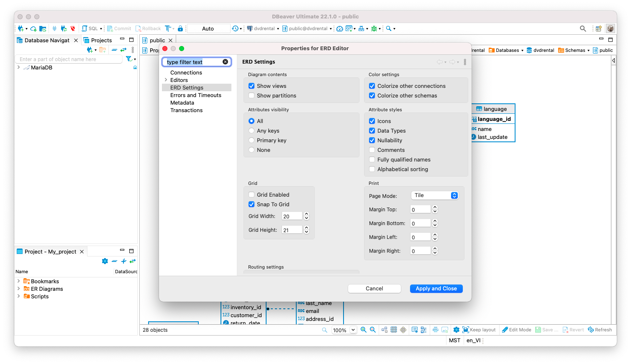Open the database dashboard gauge icon

[339, 28]
